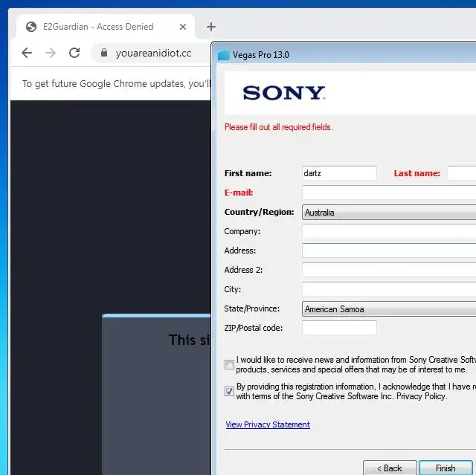Click the E-mail input field
The height and width of the screenshot is (475, 476).
pyautogui.click(x=389, y=193)
